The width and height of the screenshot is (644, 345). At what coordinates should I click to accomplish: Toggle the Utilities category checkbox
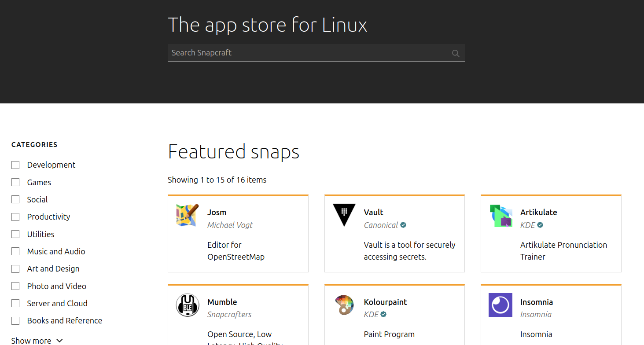click(15, 234)
